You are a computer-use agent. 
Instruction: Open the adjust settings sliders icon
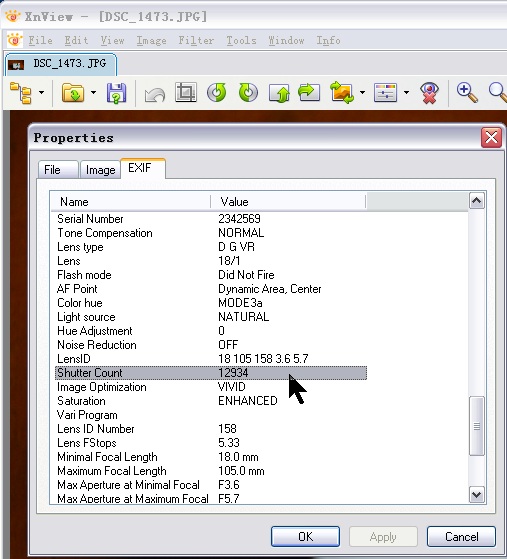[x=385, y=93]
